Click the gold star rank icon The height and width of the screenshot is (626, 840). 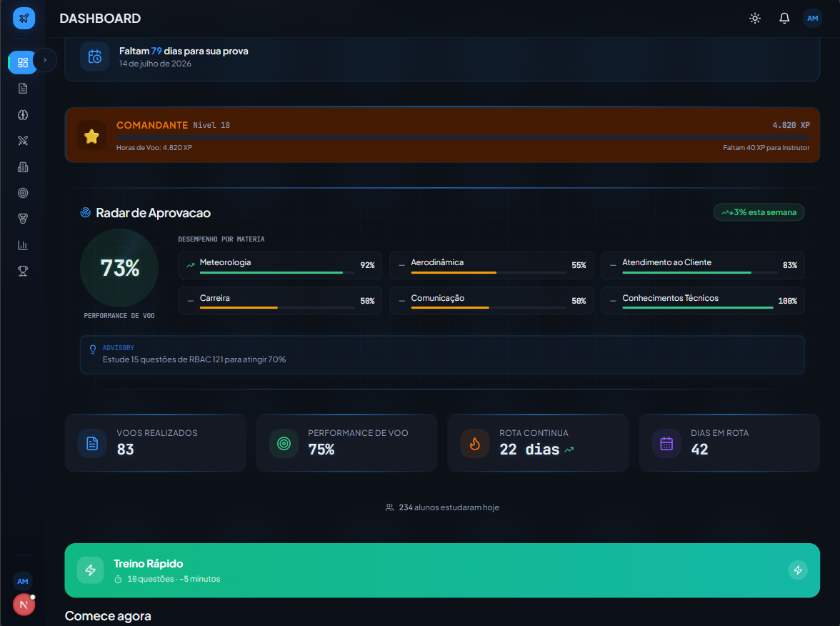point(91,136)
